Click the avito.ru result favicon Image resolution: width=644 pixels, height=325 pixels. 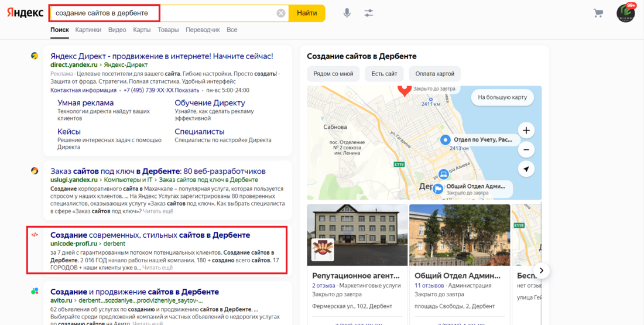point(35,291)
